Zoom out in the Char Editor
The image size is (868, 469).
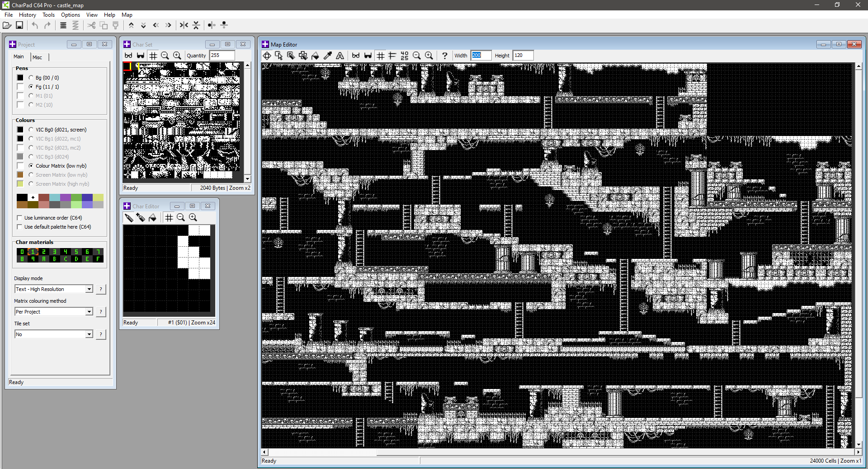point(181,218)
